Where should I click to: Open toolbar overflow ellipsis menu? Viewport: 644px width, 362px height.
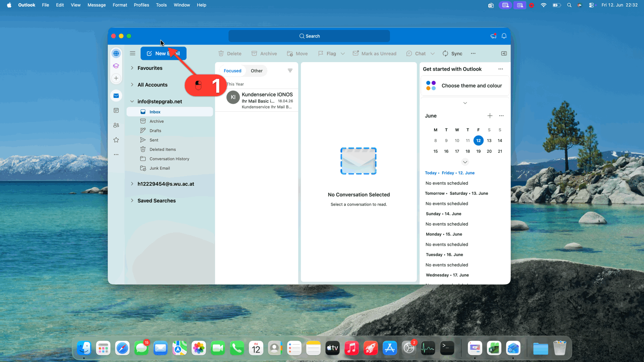pyautogui.click(x=473, y=53)
